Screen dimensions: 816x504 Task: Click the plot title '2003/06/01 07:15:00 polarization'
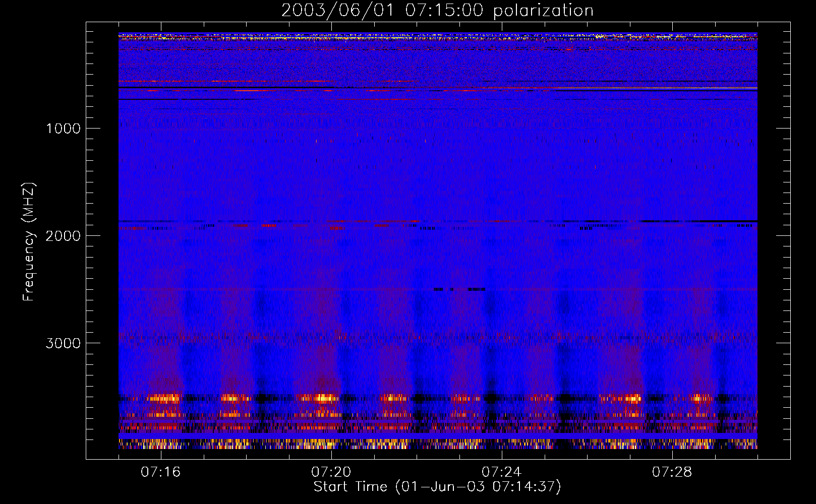pos(437,11)
